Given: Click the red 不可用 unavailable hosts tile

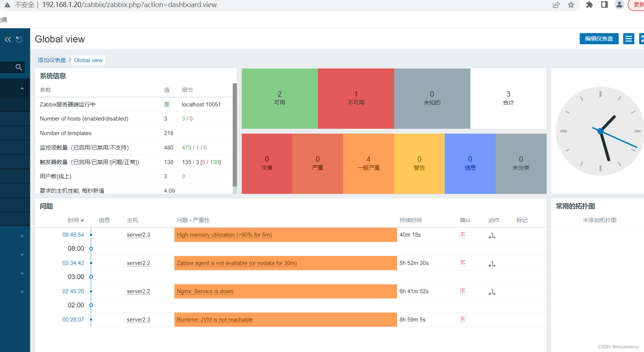Looking at the screenshot, I should pyautogui.click(x=356, y=99).
